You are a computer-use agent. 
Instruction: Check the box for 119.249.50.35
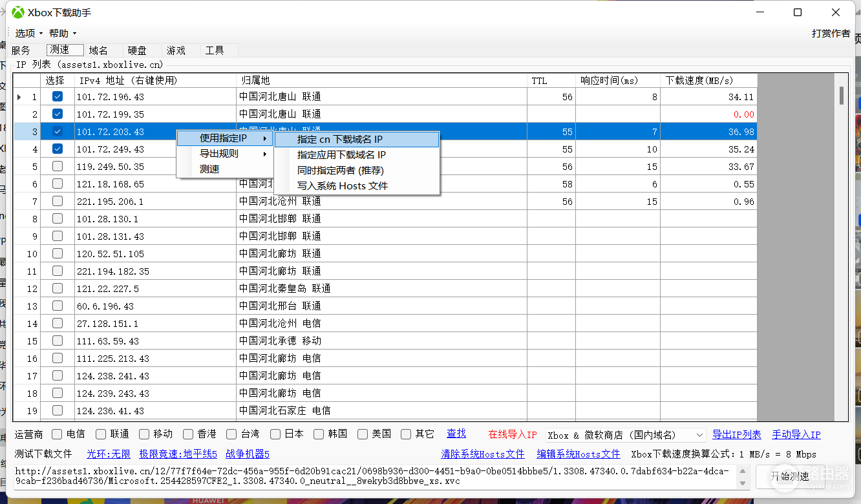tap(58, 166)
